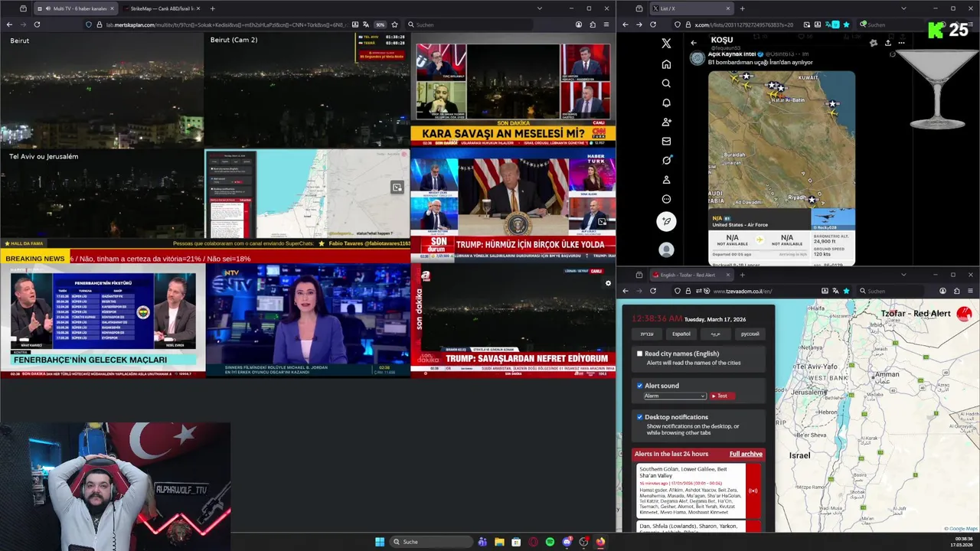Open Profile icon in X sidebar
The height and width of the screenshot is (551, 980).
[x=666, y=180]
